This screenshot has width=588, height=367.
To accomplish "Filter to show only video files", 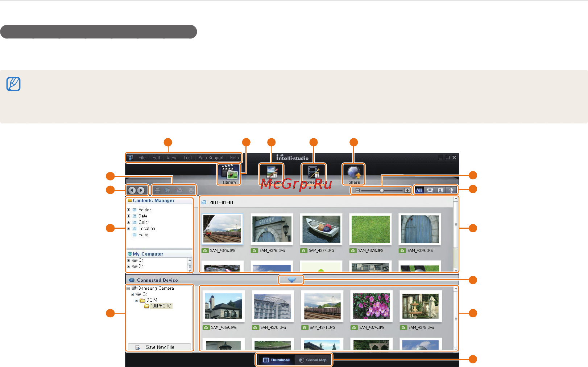I will (x=430, y=190).
